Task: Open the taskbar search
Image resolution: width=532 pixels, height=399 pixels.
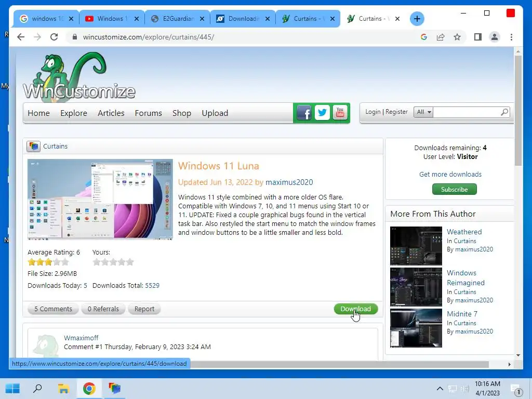Action: point(37,389)
